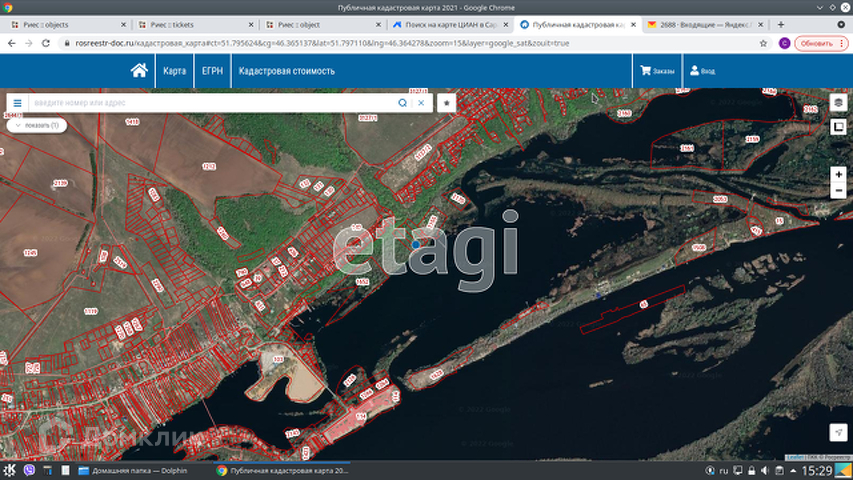Open the Заказы cart
853x480 pixels.
click(657, 71)
